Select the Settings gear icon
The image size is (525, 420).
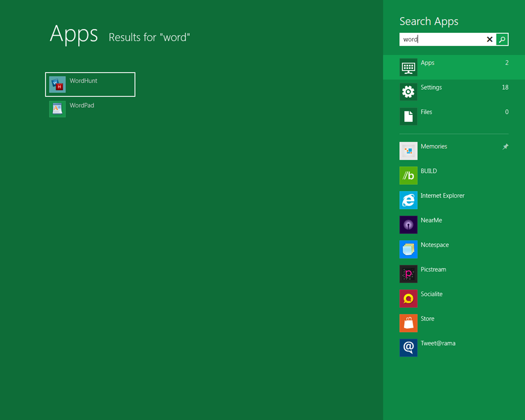(x=409, y=92)
